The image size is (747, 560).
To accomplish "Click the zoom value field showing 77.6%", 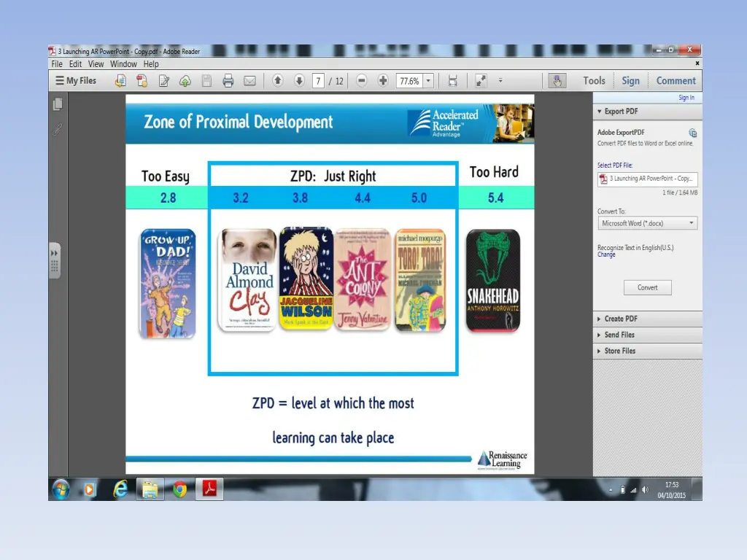I will coord(410,81).
